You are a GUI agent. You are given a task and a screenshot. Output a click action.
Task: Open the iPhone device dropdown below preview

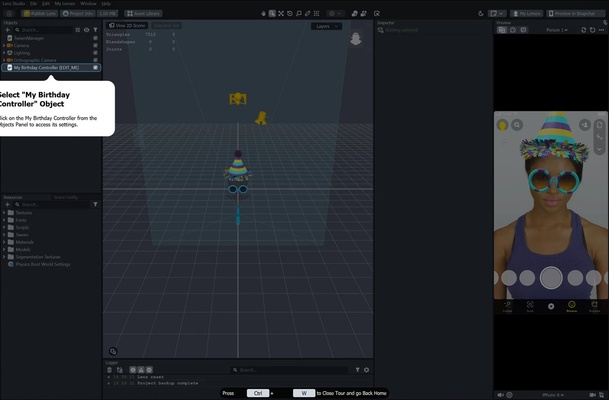(553, 395)
